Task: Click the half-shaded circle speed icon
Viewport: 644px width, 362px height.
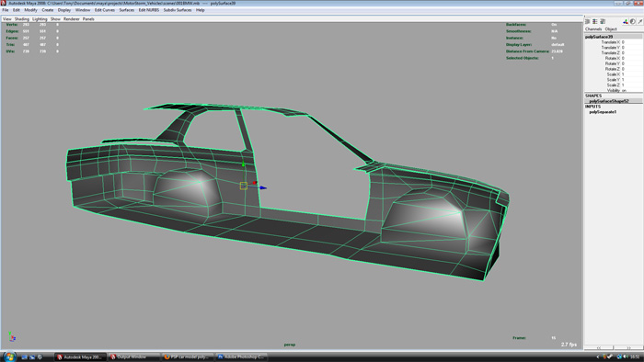Action: pyautogui.click(x=633, y=21)
